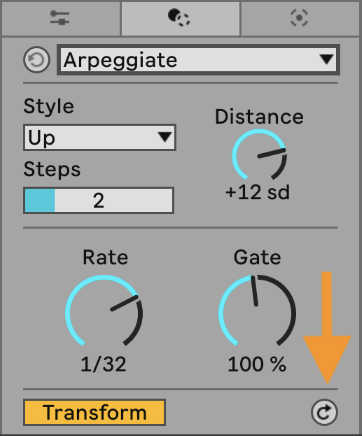362x436 pixels.
Task: Click the 1/32 rate value
Action: (x=104, y=364)
